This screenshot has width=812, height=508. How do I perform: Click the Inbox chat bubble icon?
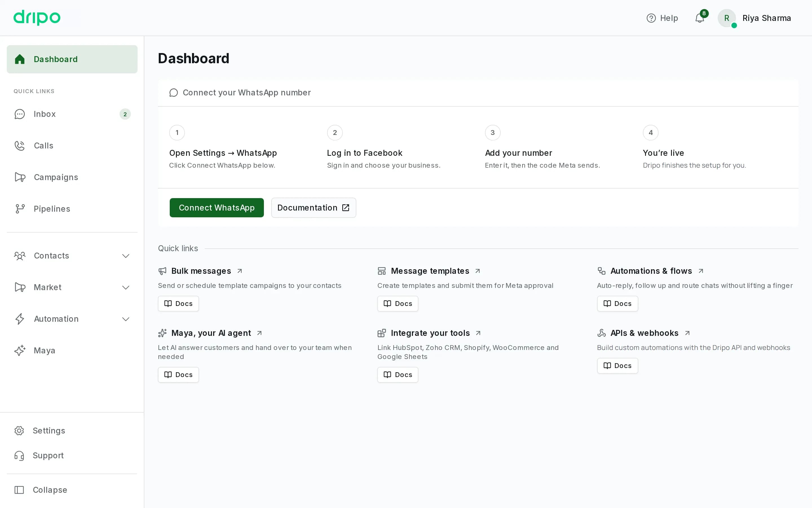pyautogui.click(x=20, y=114)
